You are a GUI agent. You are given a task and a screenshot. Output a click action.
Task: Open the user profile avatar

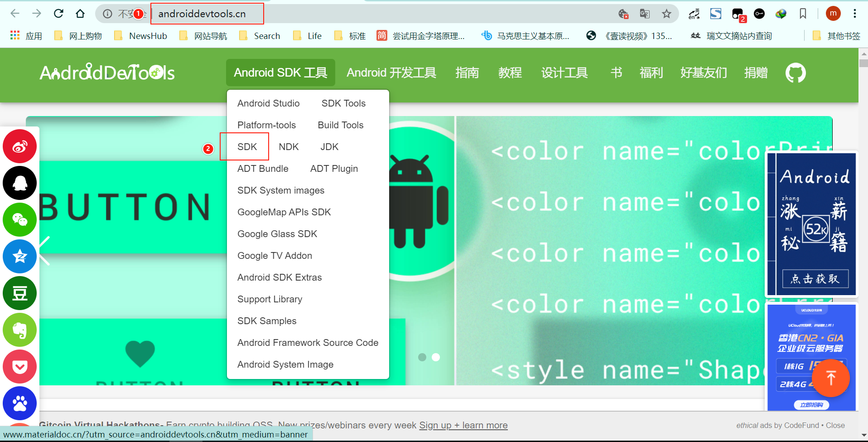point(833,14)
